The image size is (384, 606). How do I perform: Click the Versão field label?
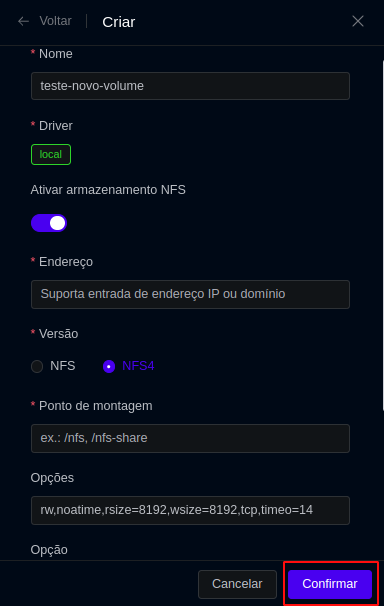click(58, 334)
